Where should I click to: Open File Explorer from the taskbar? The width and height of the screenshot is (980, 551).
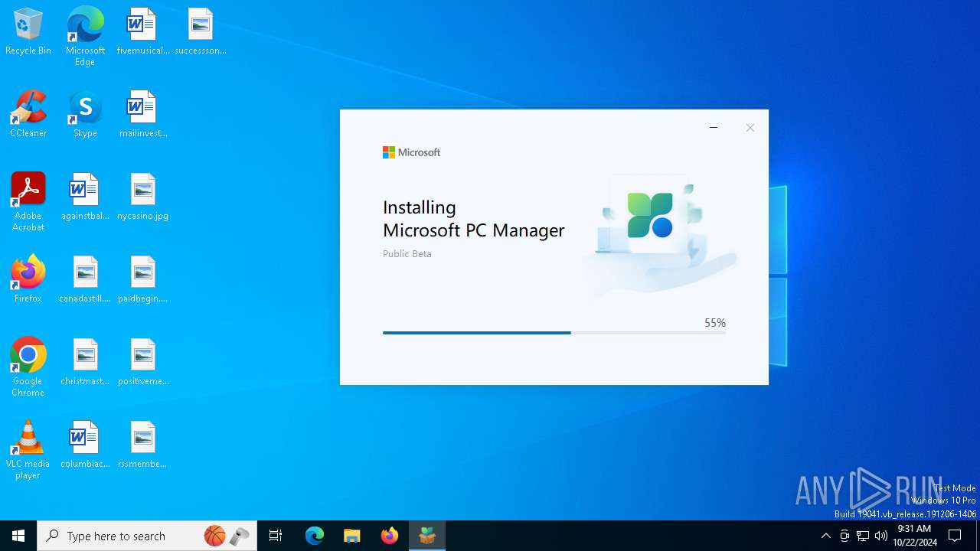351,536
